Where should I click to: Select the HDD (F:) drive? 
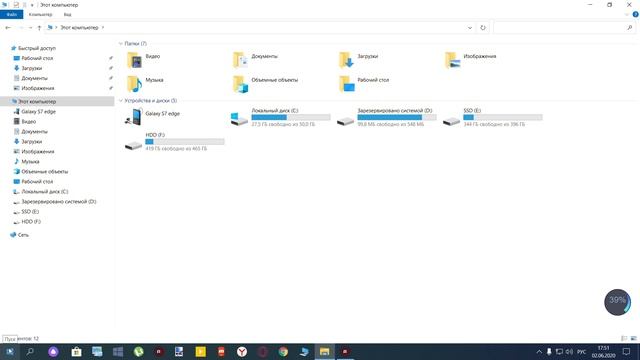coord(175,142)
